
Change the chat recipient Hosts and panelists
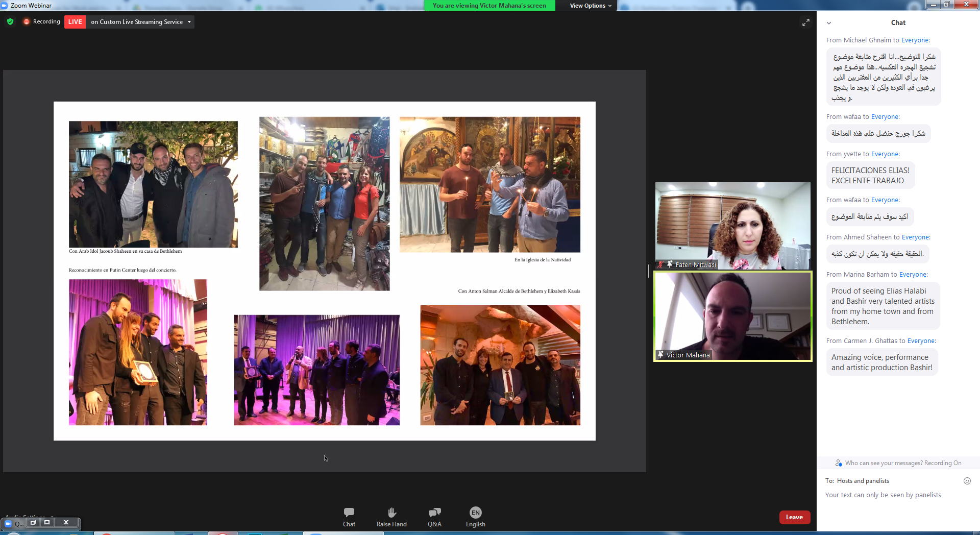863,481
